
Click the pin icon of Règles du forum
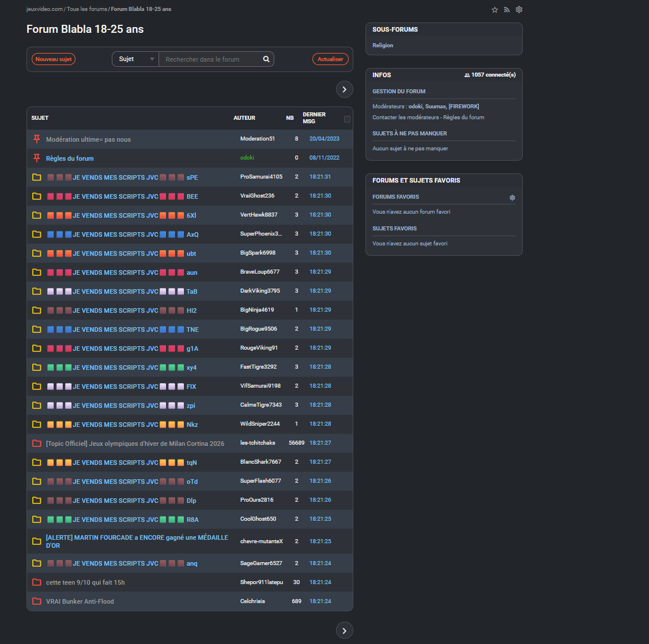37,158
